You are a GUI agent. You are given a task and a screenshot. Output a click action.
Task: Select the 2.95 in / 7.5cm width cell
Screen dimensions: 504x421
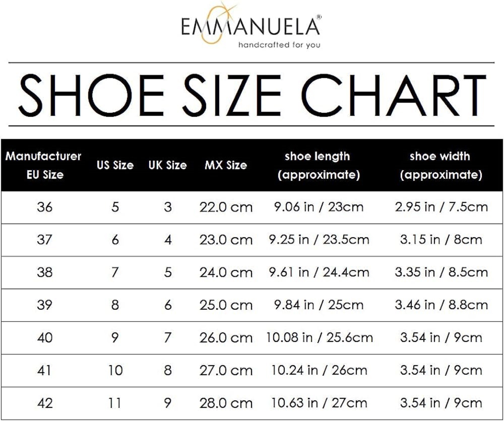(441, 207)
